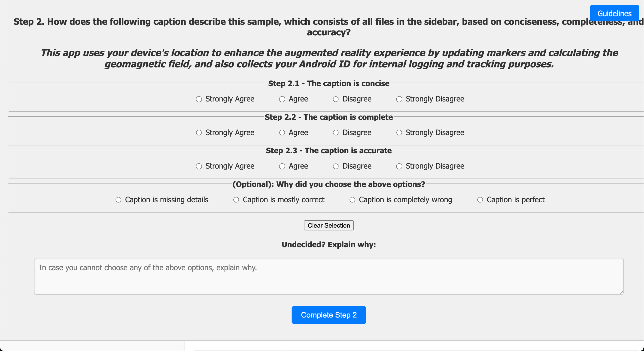This screenshot has width=644, height=351.
Task: Mark Disagree for caption is accurate
Action: coord(335,166)
